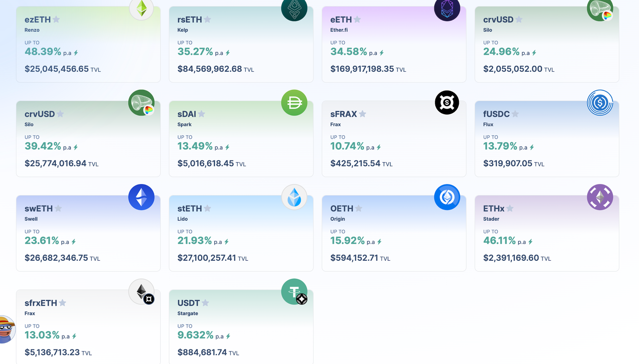The height and width of the screenshot is (364, 639).
Task: Click the token icon on the 24.96% crvUSD card
Action: click(600, 8)
